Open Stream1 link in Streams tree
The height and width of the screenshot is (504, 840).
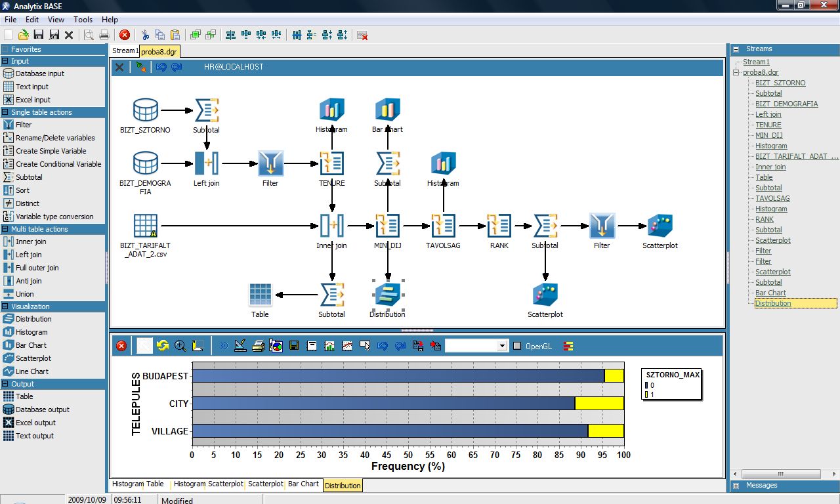(756, 62)
